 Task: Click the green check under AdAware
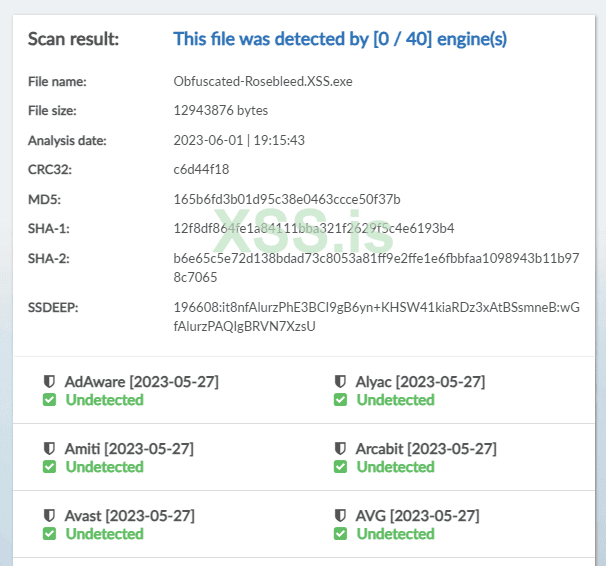[49, 400]
